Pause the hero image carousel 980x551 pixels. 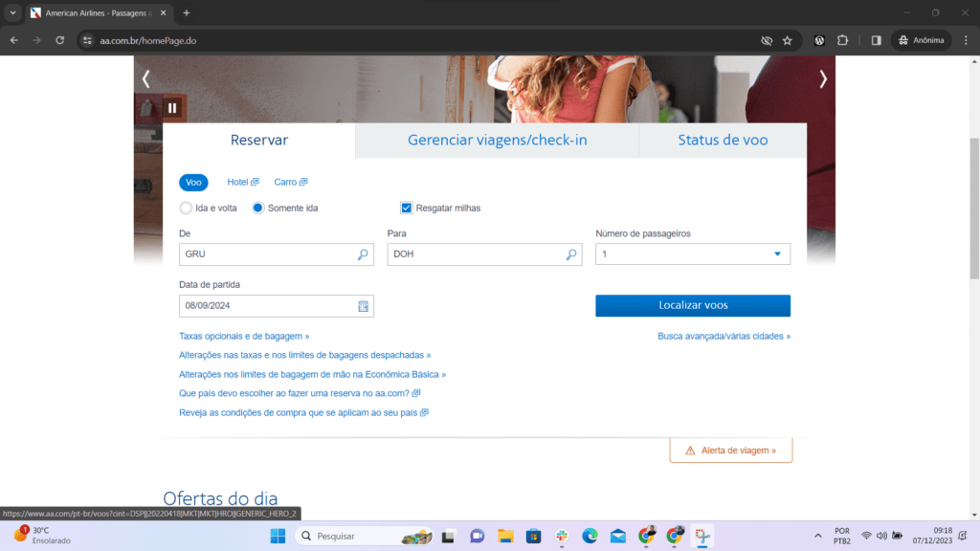point(171,107)
